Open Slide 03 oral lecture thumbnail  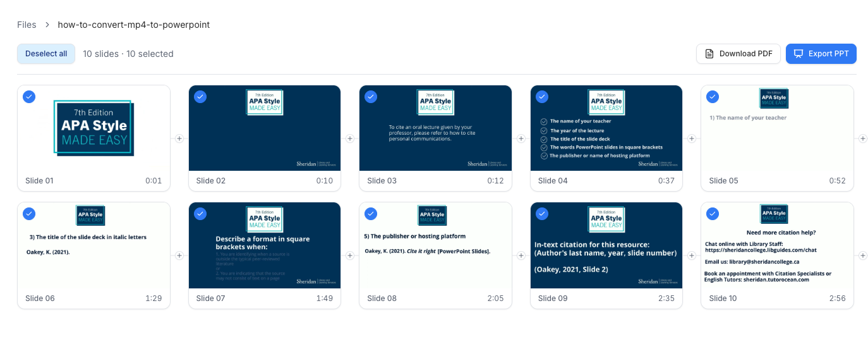pyautogui.click(x=435, y=128)
